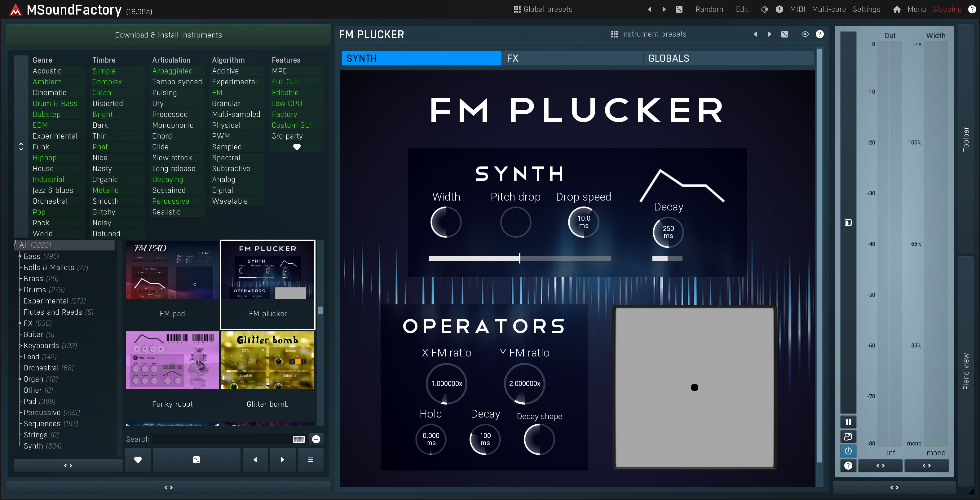Viewport: 980px width, 500px height.
Task: Open the Edit menu item
Action: (x=742, y=10)
